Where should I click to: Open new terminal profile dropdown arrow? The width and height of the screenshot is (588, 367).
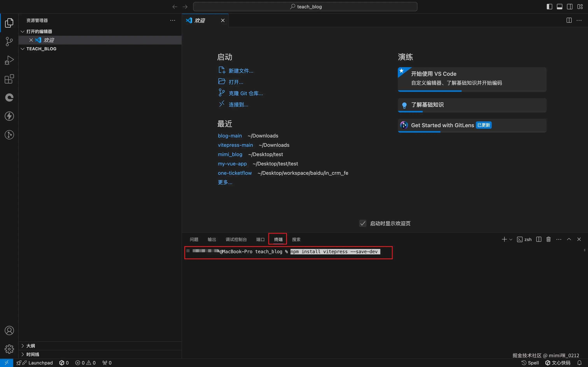pyautogui.click(x=511, y=240)
